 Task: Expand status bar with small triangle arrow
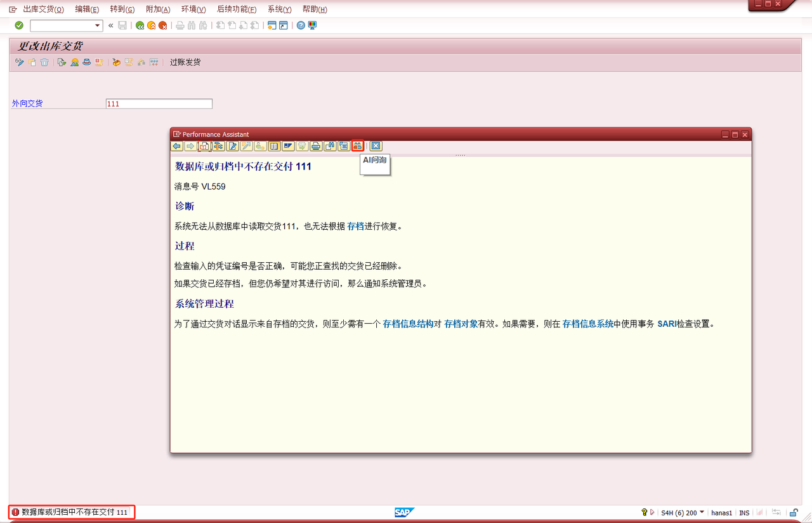point(652,512)
